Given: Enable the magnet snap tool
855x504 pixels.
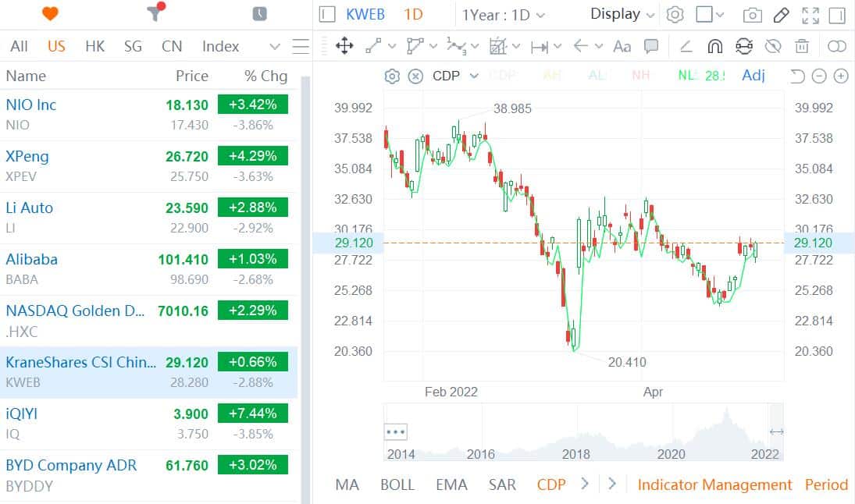Looking at the screenshot, I should click(x=714, y=47).
